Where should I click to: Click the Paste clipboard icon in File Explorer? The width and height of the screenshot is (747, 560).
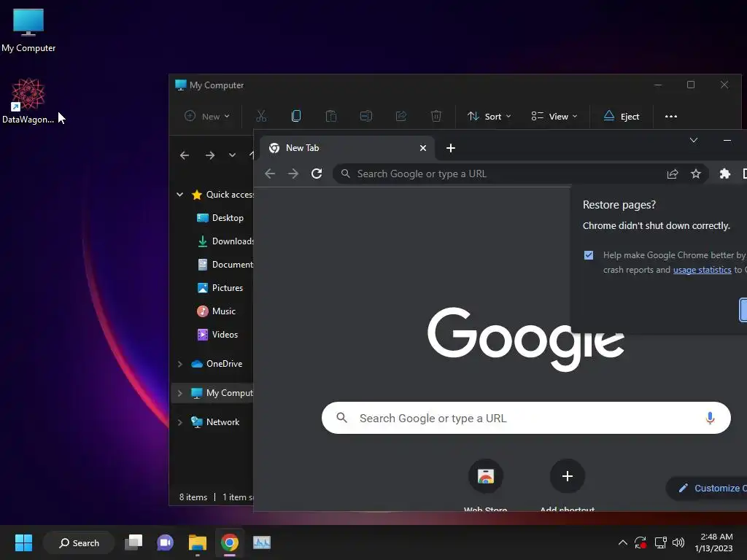coord(331,116)
